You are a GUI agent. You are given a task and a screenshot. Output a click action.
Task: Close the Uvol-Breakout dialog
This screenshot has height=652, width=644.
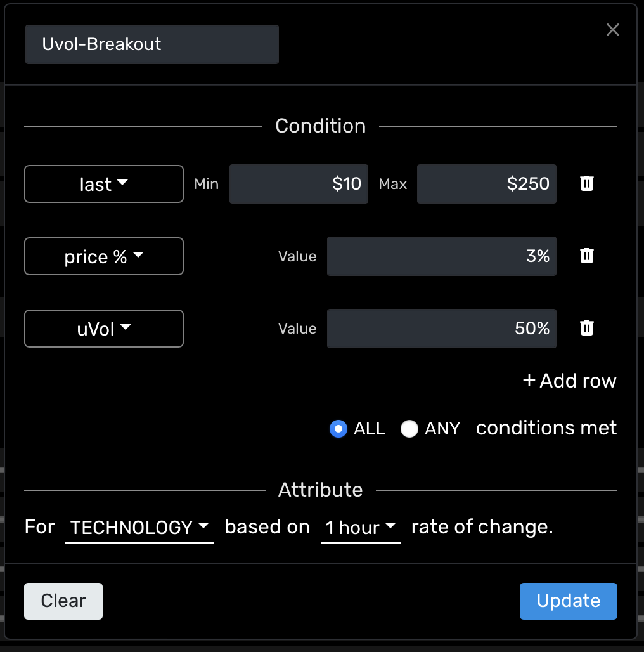(x=612, y=30)
